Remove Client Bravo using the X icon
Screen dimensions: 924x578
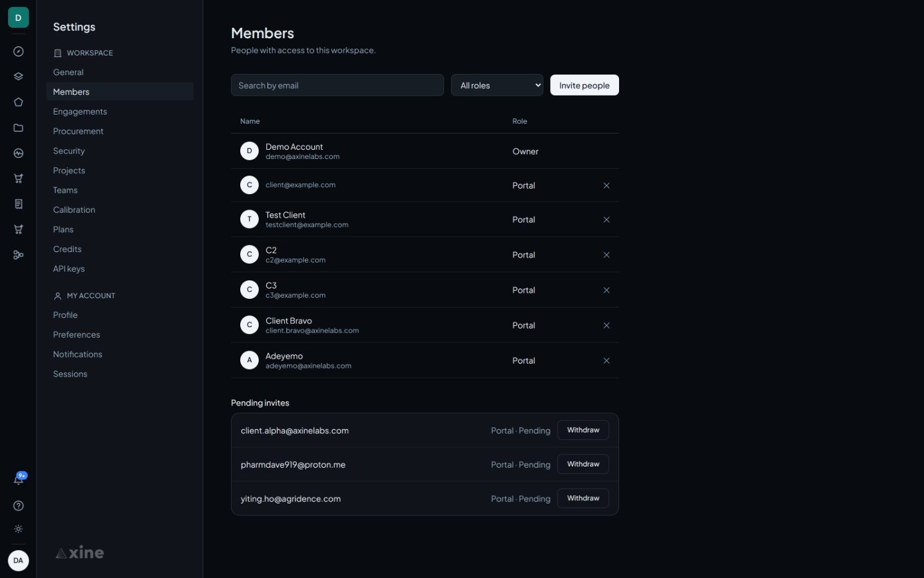(606, 325)
